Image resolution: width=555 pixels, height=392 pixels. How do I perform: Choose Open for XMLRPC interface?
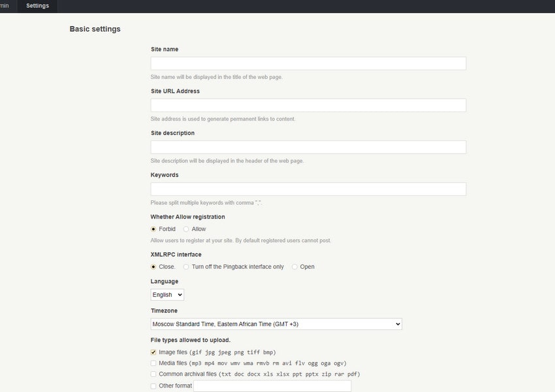pyautogui.click(x=294, y=267)
